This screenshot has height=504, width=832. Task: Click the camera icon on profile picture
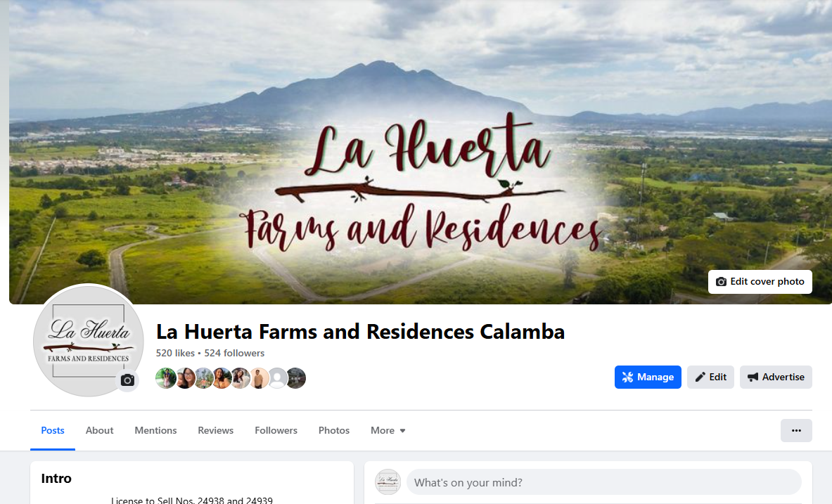pos(127,380)
